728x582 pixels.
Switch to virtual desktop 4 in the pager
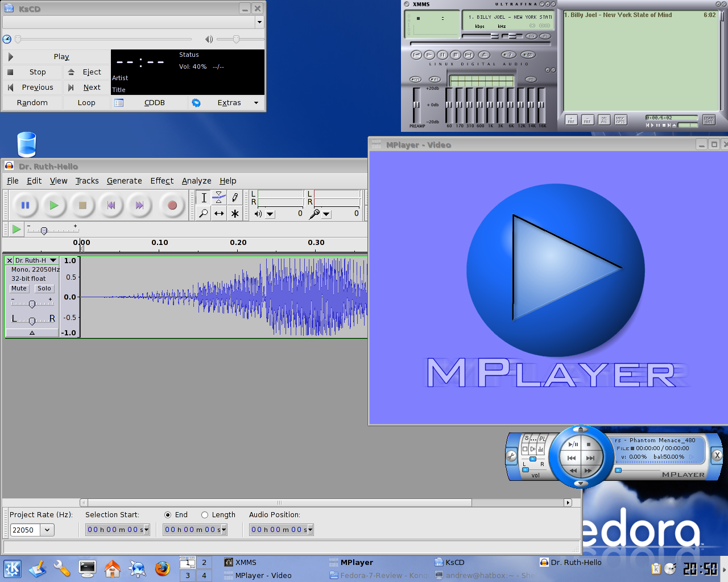point(204,575)
